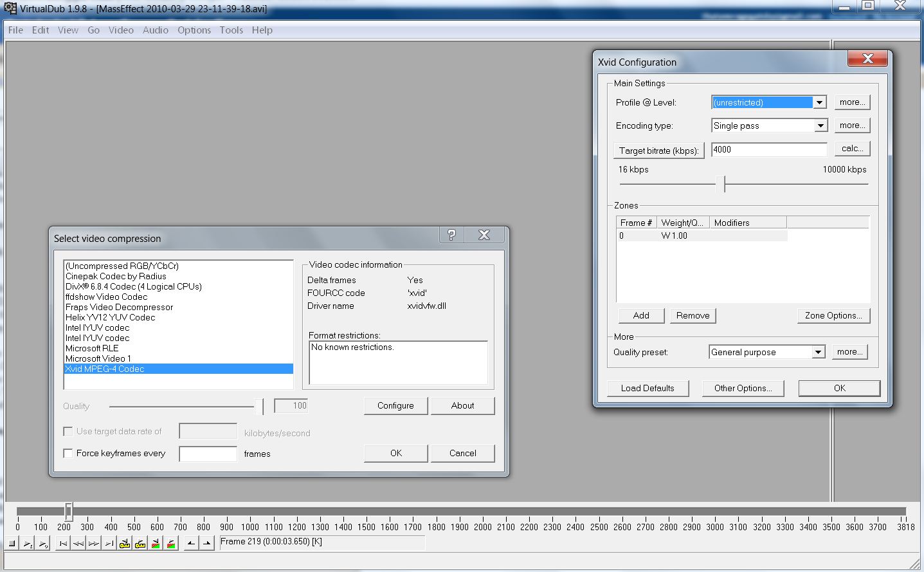Open the Video menu
924x572 pixels.
click(121, 30)
